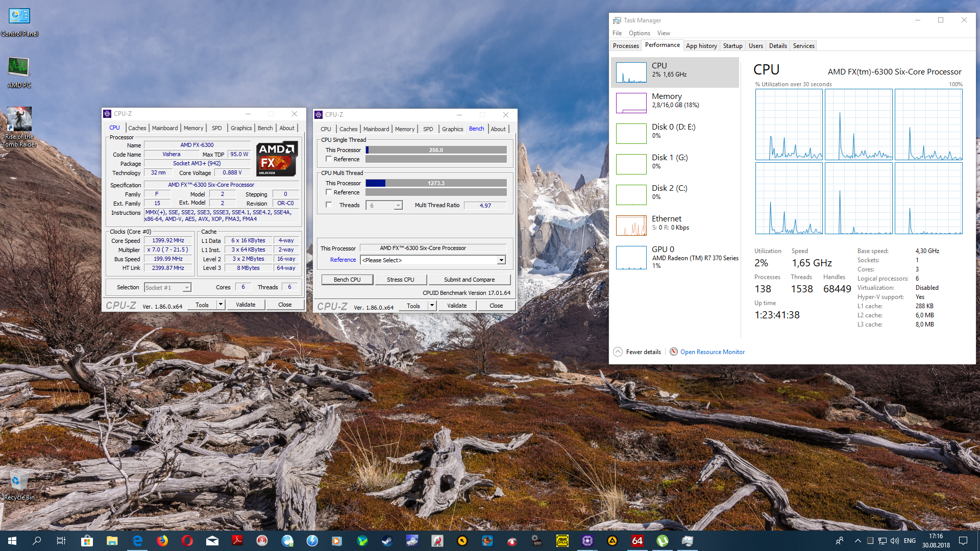Launch Opera browser from taskbar

tap(187, 541)
